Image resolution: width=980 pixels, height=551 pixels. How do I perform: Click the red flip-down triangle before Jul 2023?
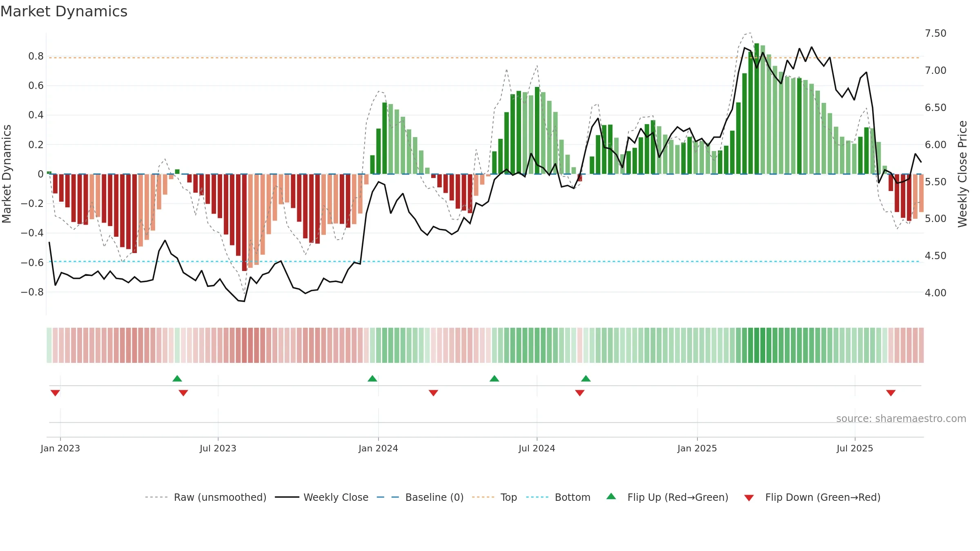coord(183,393)
